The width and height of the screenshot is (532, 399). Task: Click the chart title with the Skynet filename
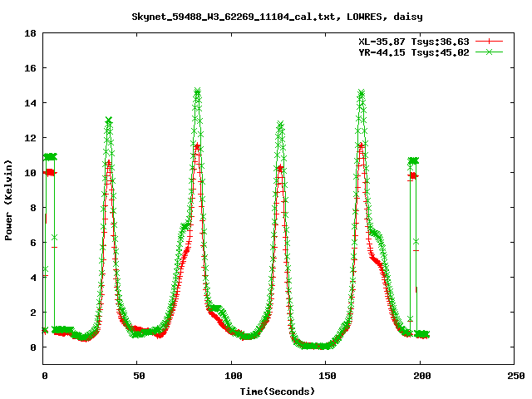coord(265,17)
